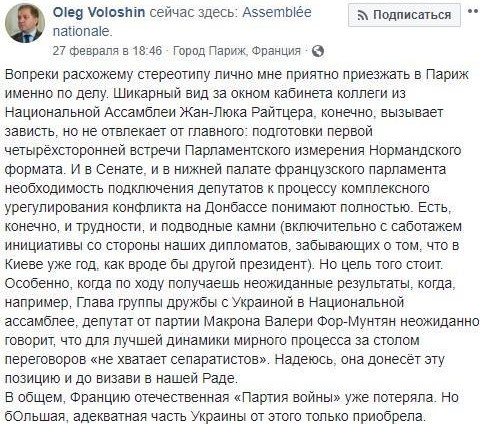Click the quote «не хватает сепаратистов»

click(x=179, y=360)
